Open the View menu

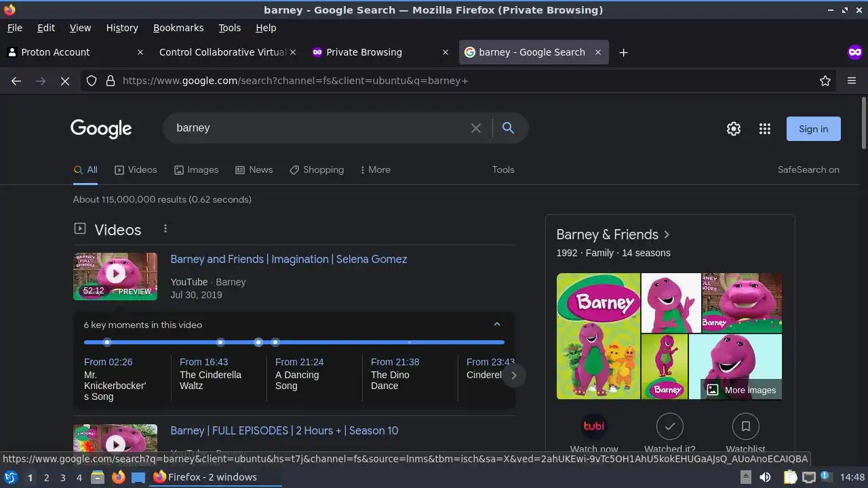coord(80,28)
